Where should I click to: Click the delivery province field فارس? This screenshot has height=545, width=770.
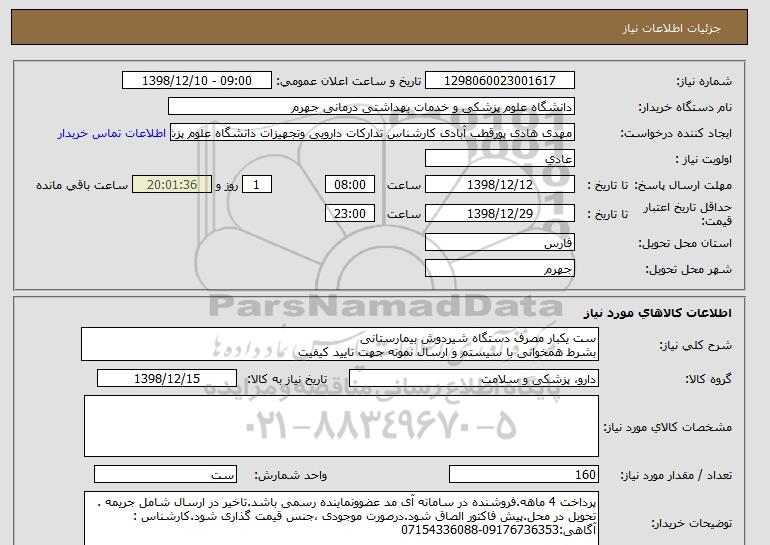[499, 243]
